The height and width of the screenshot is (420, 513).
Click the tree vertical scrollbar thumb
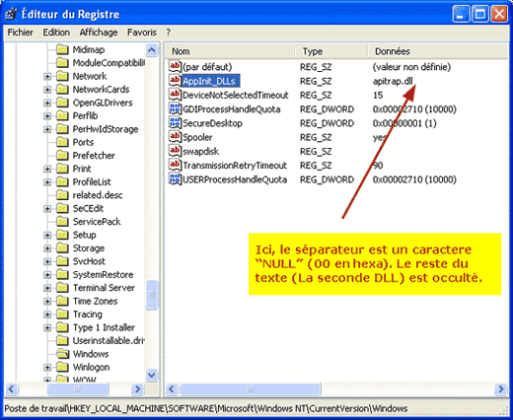click(152, 295)
